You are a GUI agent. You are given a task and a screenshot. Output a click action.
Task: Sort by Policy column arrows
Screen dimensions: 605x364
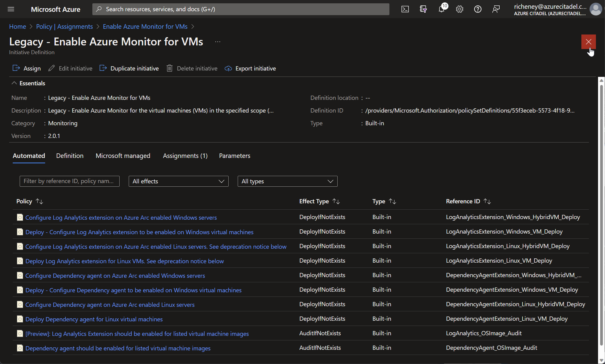(x=39, y=201)
